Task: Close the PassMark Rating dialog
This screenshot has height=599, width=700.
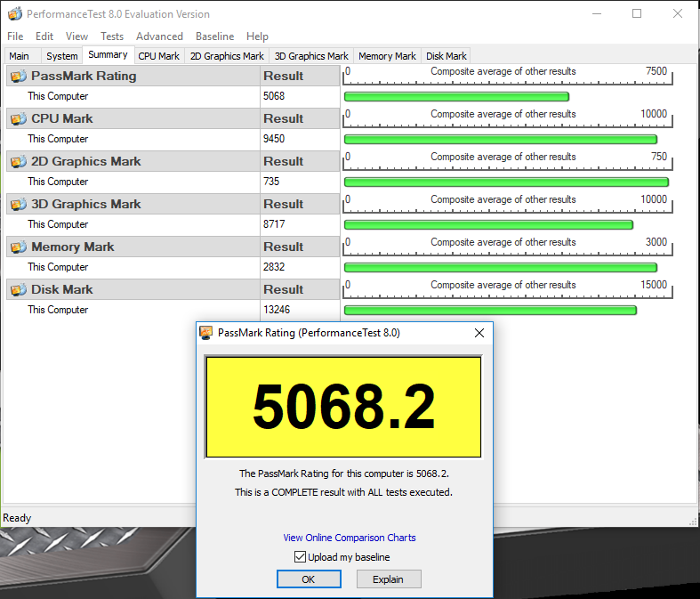Action: (x=479, y=333)
